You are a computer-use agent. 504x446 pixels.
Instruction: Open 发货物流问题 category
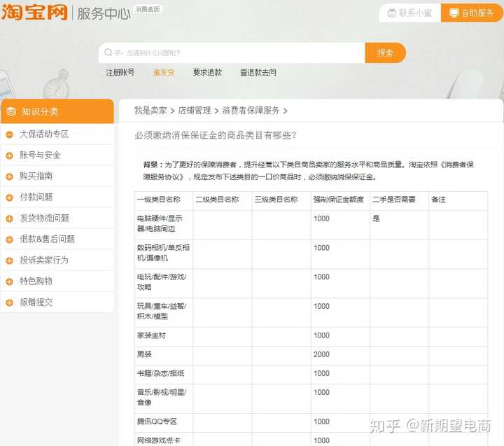(x=44, y=218)
